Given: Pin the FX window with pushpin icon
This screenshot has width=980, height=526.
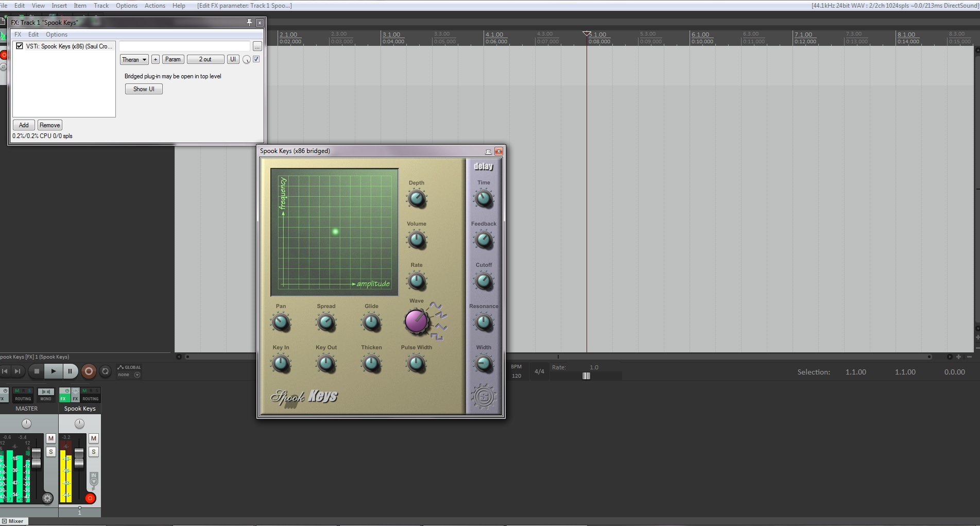Looking at the screenshot, I should point(249,22).
